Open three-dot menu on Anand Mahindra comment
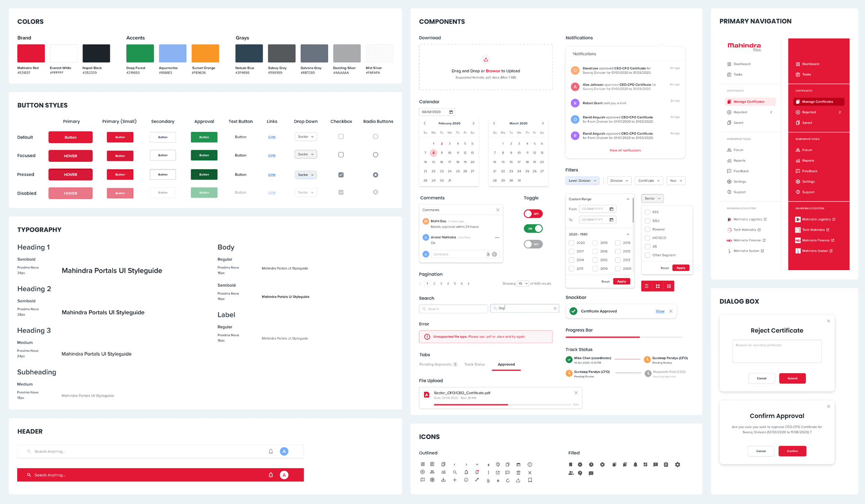865x504 pixels. (497, 238)
